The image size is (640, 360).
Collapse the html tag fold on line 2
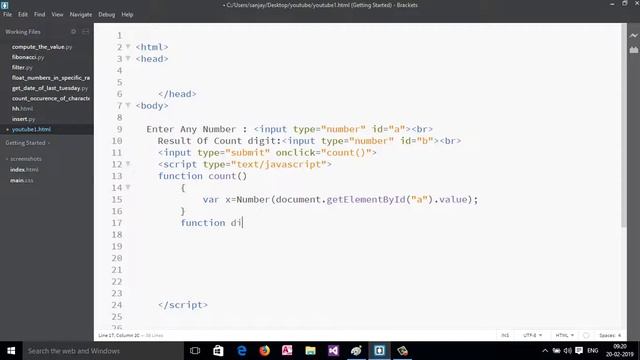click(x=128, y=47)
